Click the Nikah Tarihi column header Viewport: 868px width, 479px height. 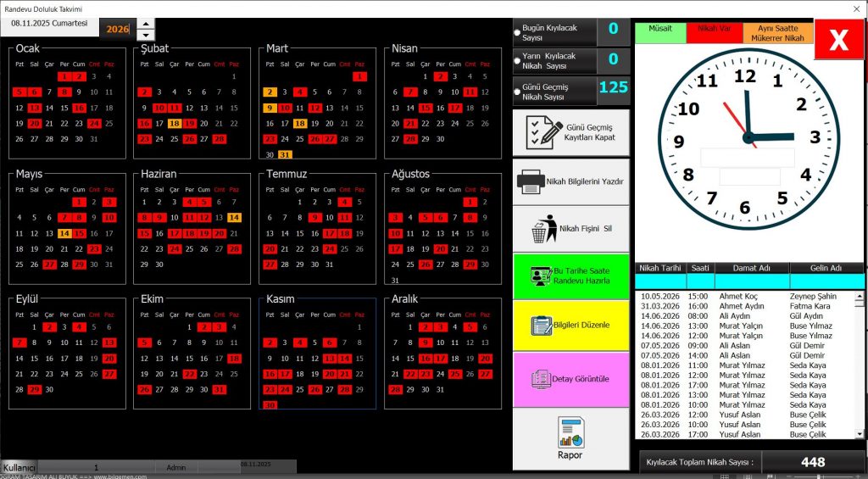[x=659, y=268]
